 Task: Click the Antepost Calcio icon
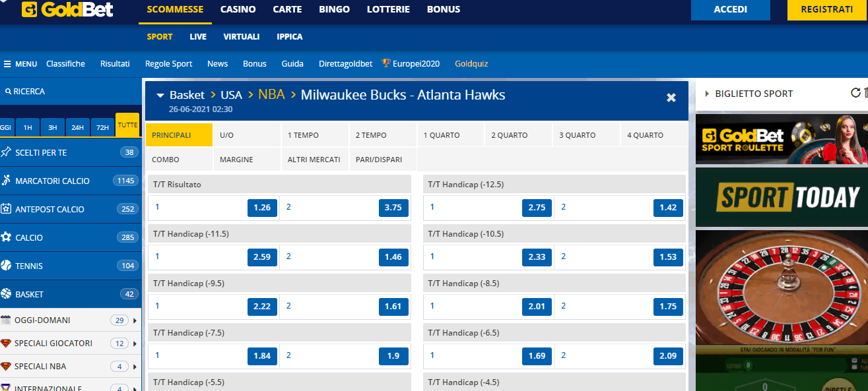pyautogui.click(x=6, y=209)
